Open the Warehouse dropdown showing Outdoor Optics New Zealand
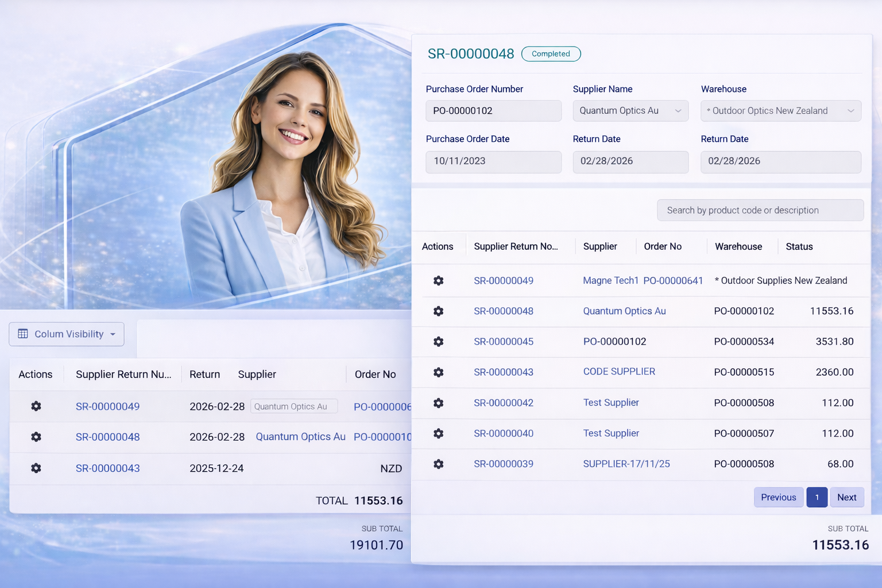Image resolution: width=882 pixels, height=588 pixels. tap(780, 110)
